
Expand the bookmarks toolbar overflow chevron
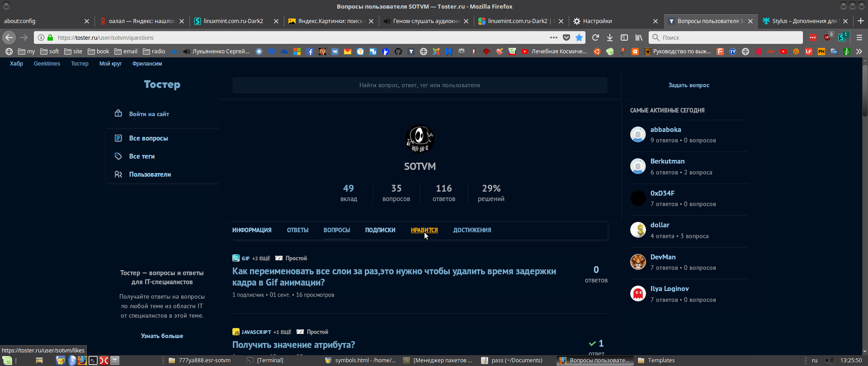[x=859, y=52]
